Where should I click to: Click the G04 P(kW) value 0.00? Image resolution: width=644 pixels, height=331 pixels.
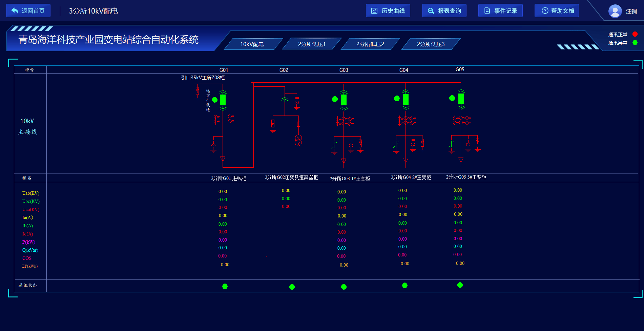click(x=403, y=239)
